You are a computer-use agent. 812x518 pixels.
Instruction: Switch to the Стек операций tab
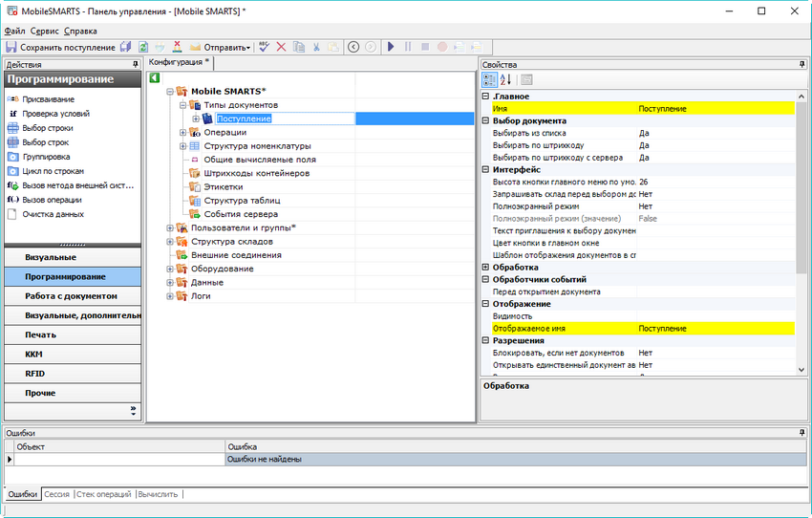103,494
